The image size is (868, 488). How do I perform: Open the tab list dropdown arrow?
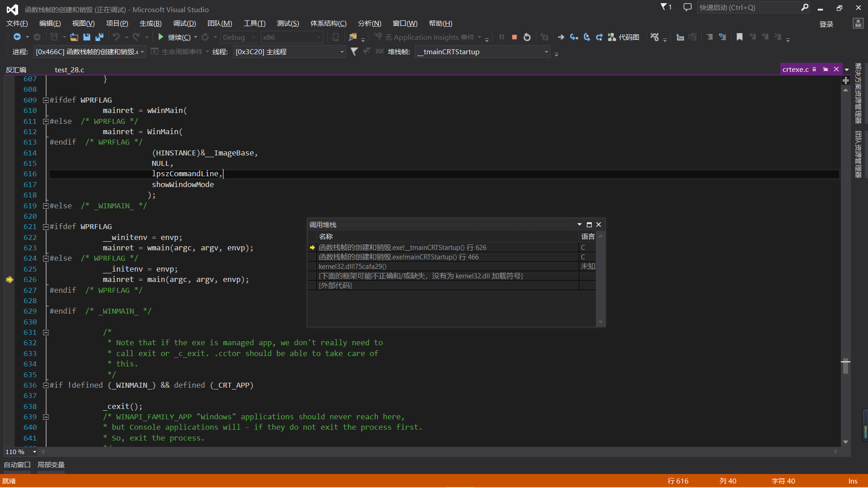point(847,70)
